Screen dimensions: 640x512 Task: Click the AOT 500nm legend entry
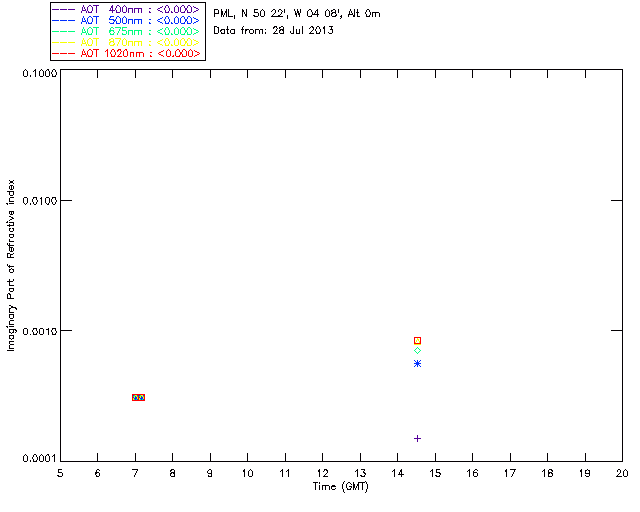tap(126, 20)
